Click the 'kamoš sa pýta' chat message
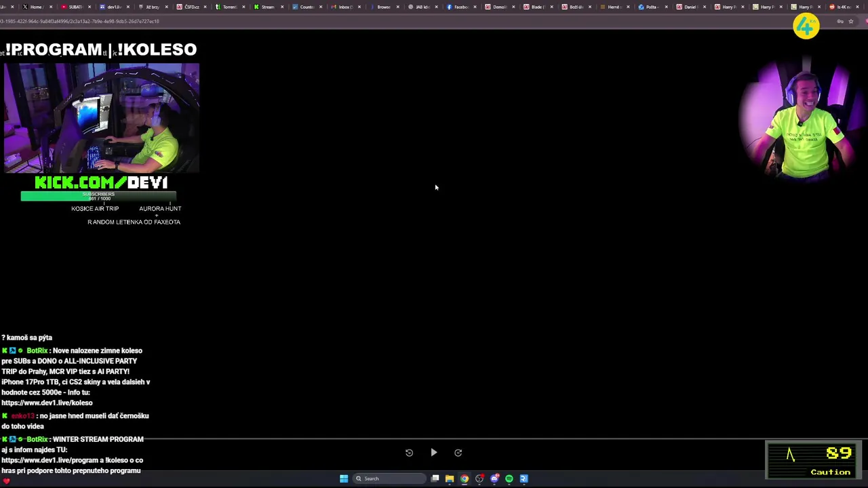The height and width of the screenshot is (488, 868). click(x=27, y=338)
